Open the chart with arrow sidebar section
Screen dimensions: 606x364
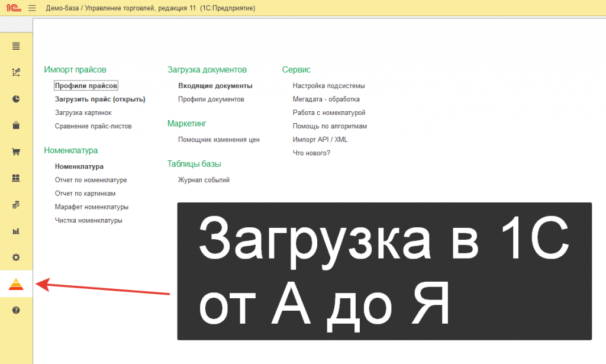click(16, 73)
